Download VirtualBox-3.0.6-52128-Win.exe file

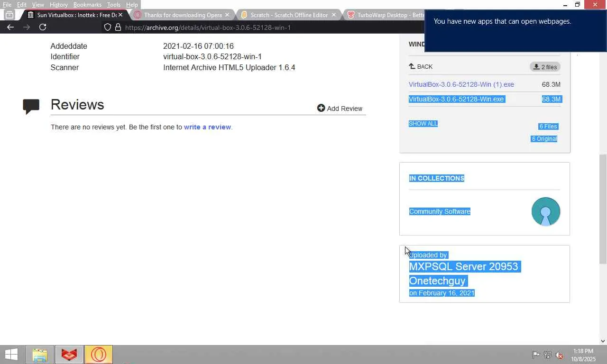[x=456, y=99]
